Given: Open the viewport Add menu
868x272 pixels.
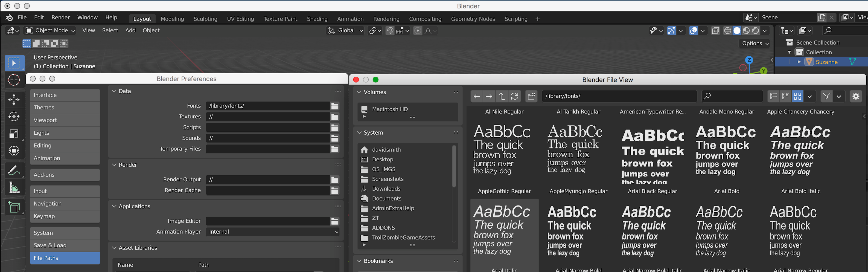Looking at the screenshot, I should [130, 31].
